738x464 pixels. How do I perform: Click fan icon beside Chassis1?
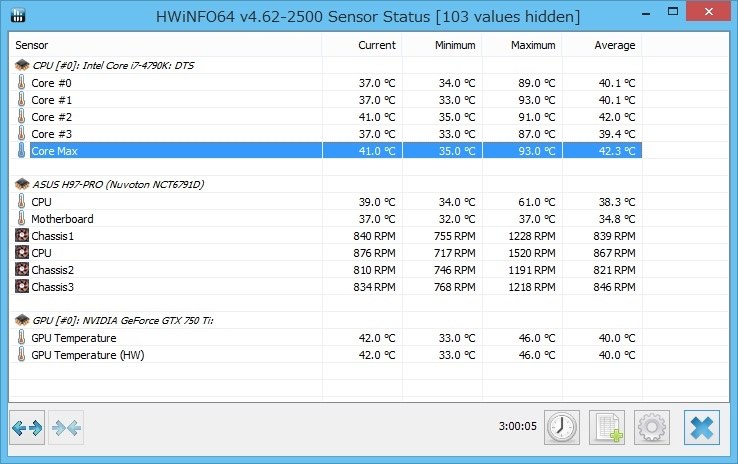(x=22, y=235)
